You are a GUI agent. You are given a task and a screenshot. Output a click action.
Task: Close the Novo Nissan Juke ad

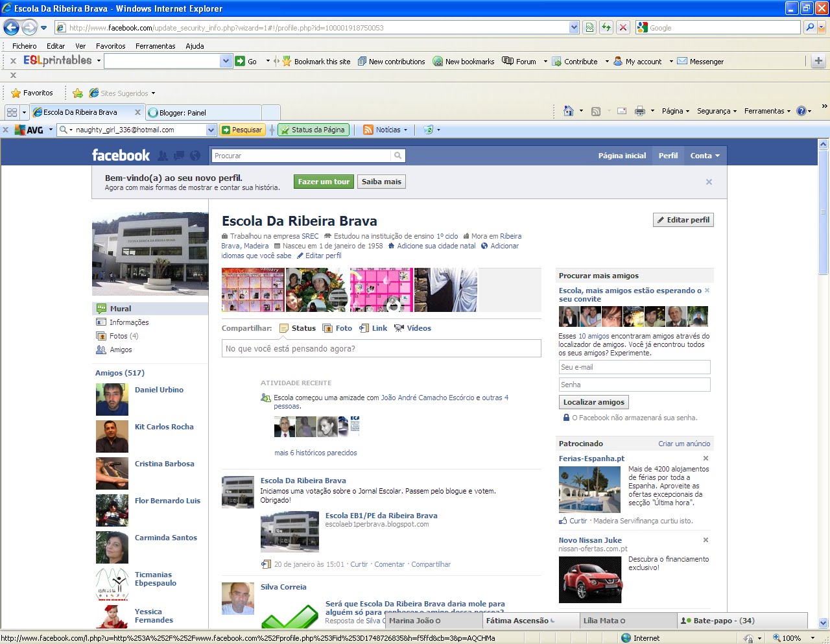[x=706, y=540]
